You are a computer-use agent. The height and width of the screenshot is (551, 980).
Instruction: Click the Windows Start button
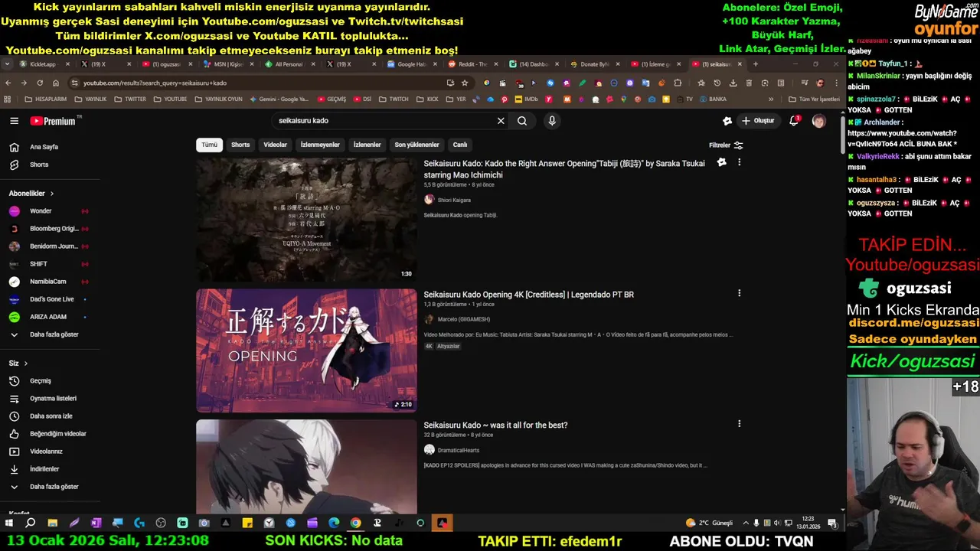tap(9, 523)
